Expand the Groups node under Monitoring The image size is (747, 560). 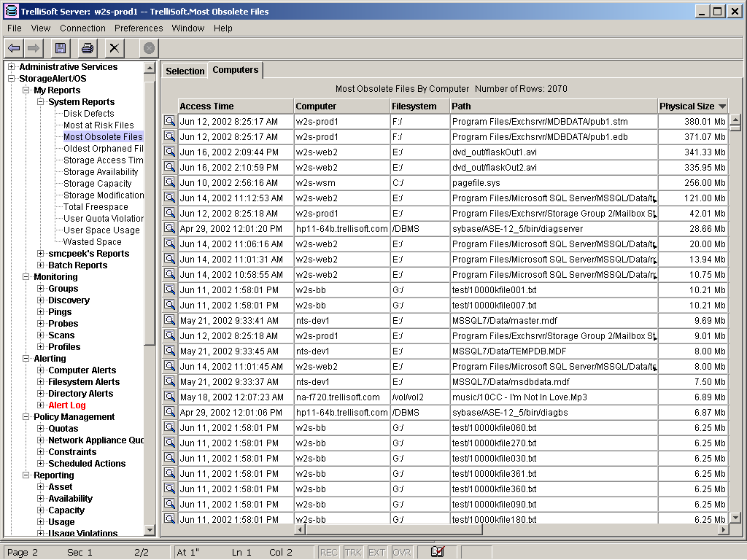tap(41, 289)
